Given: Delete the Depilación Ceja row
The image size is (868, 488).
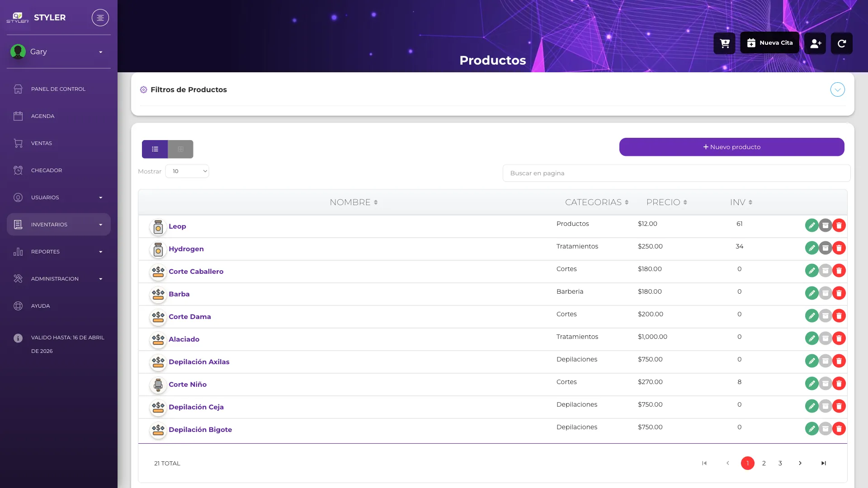Looking at the screenshot, I should pos(839,406).
